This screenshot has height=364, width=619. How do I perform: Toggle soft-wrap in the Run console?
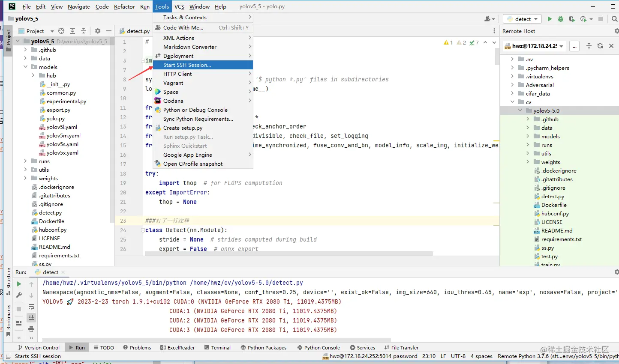(x=31, y=307)
